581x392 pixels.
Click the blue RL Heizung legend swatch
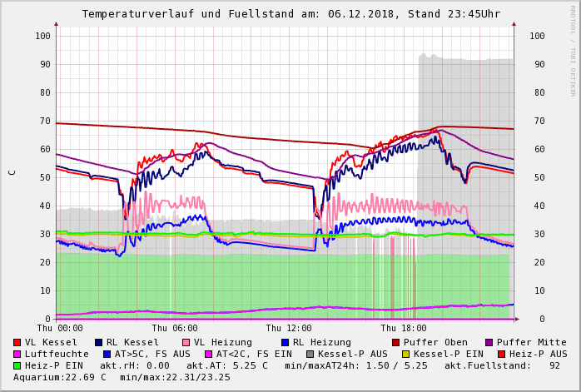point(285,342)
